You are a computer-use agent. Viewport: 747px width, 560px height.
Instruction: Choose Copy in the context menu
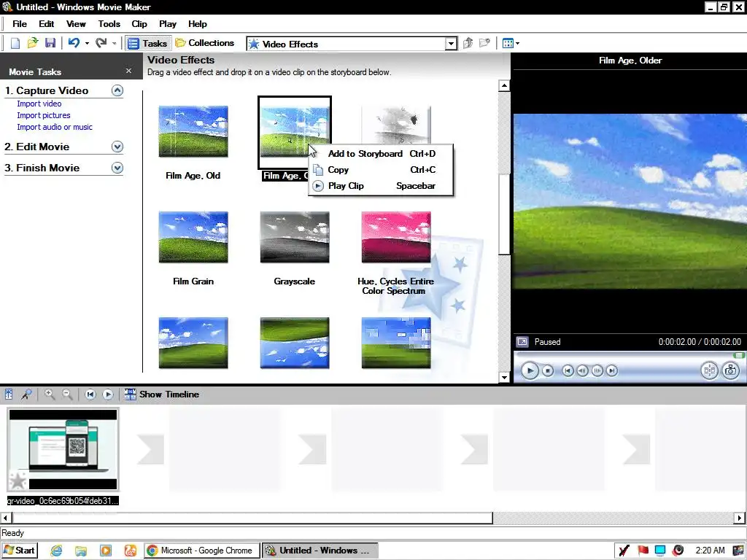tap(381, 170)
